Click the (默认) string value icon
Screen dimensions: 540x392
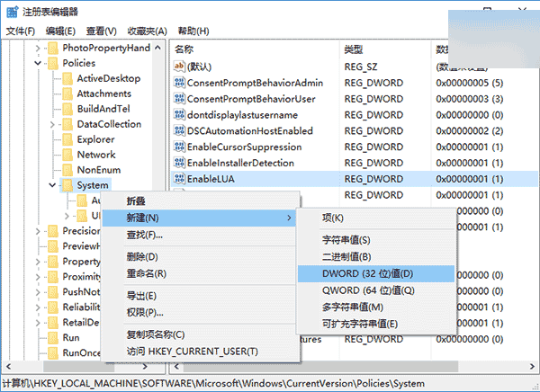[178, 66]
